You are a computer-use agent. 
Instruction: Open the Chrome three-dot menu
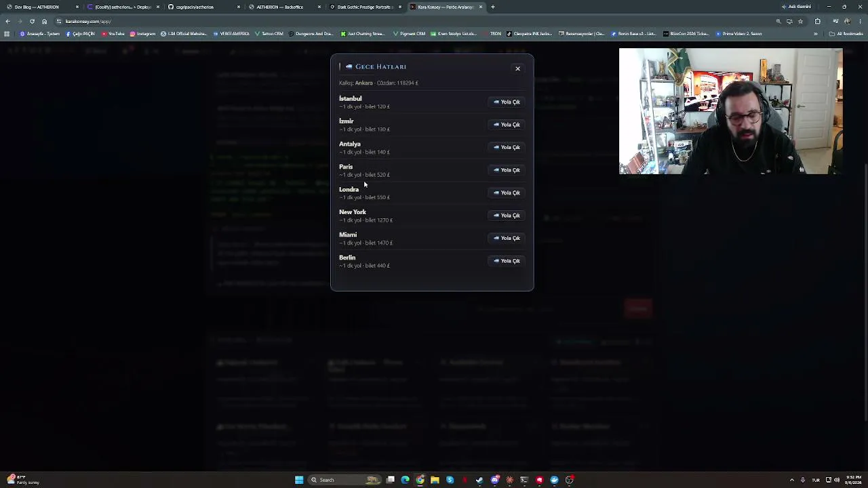[x=861, y=21]
